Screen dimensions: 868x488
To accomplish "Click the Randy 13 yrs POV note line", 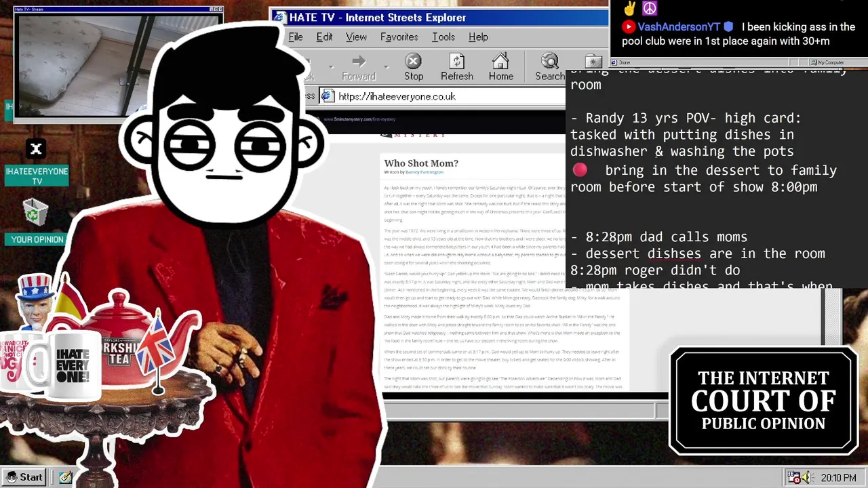I will (686, 118).
